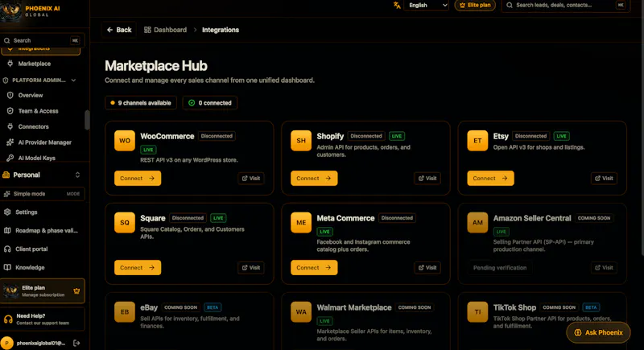Connect Shopify
The image size is (644, 350).
click(314, 178)
